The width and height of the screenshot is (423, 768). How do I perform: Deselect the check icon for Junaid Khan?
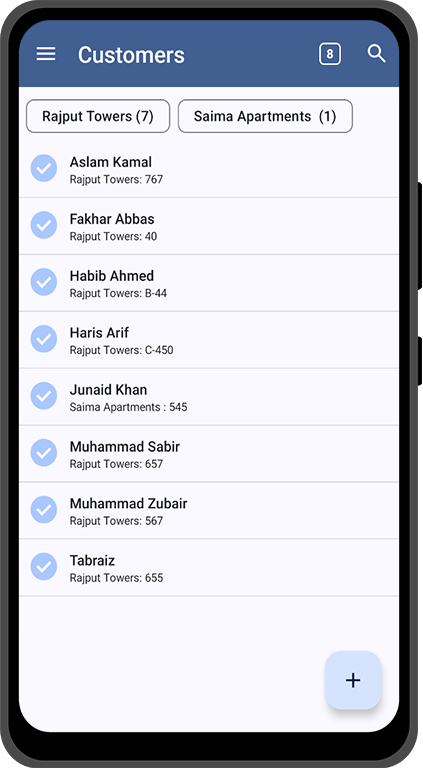pyautogui.click(x=44, y=395)
